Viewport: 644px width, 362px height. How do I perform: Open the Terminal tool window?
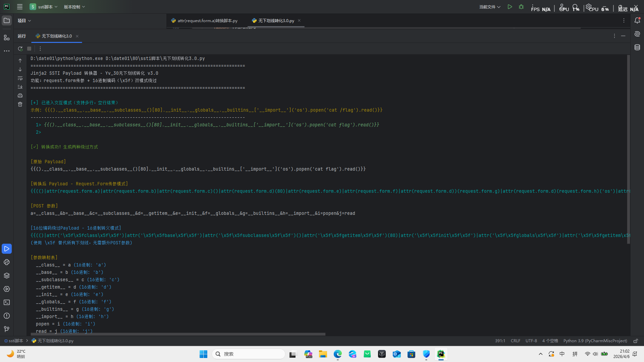click(x=7, y=302)
